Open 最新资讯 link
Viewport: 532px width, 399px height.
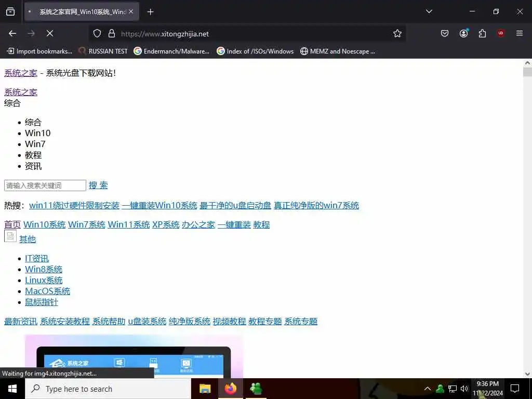click(21, 321)
